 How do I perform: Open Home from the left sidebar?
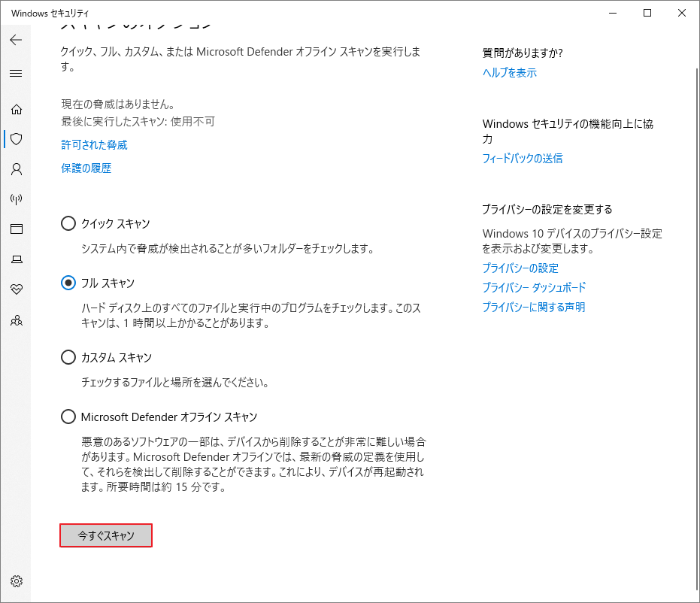[17, 109]
